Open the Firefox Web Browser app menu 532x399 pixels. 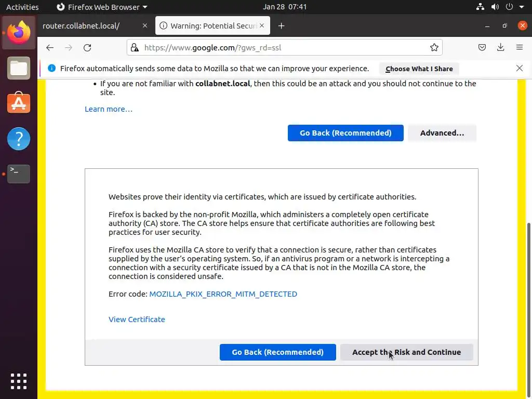102,7
